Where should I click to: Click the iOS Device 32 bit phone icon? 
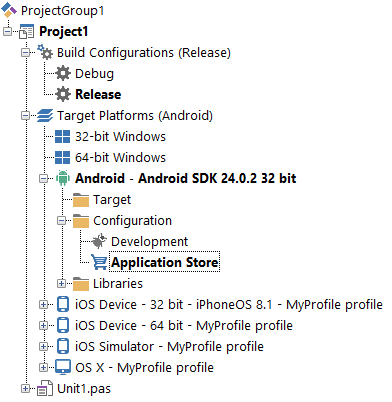click(63, 304)
